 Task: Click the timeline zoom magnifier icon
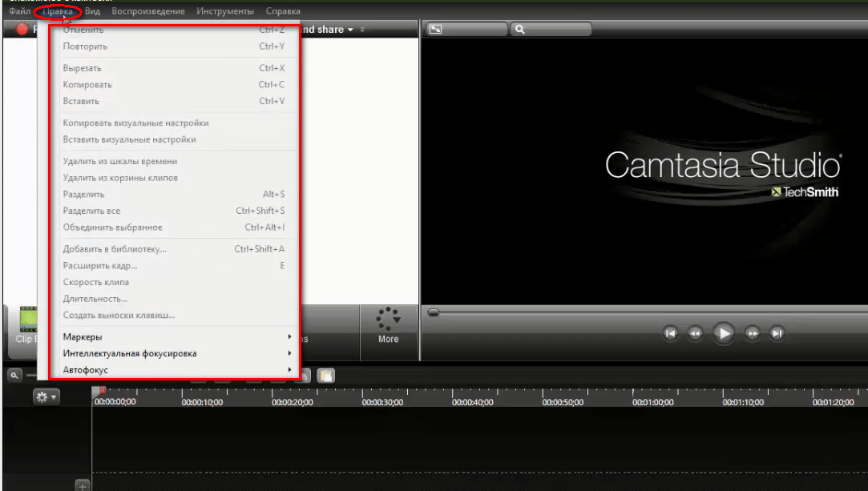(14, 374)
